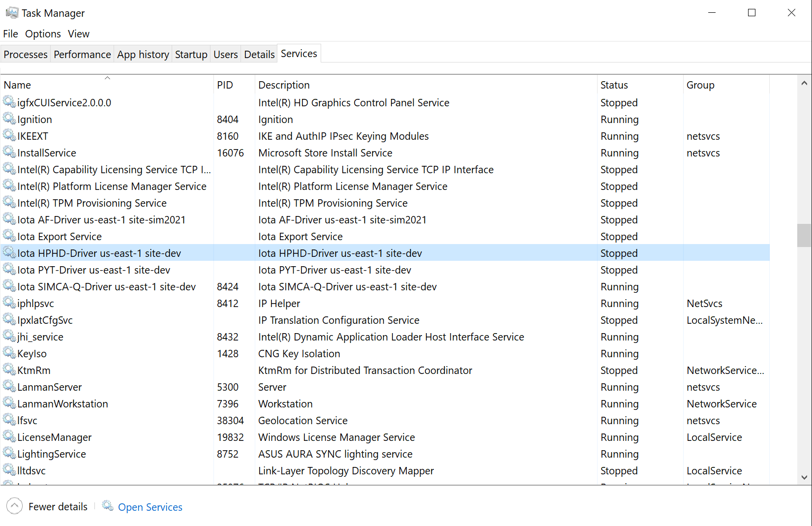
Task: Click the gear icon beside LanmanWorkstation
Action: click(9, 403)
